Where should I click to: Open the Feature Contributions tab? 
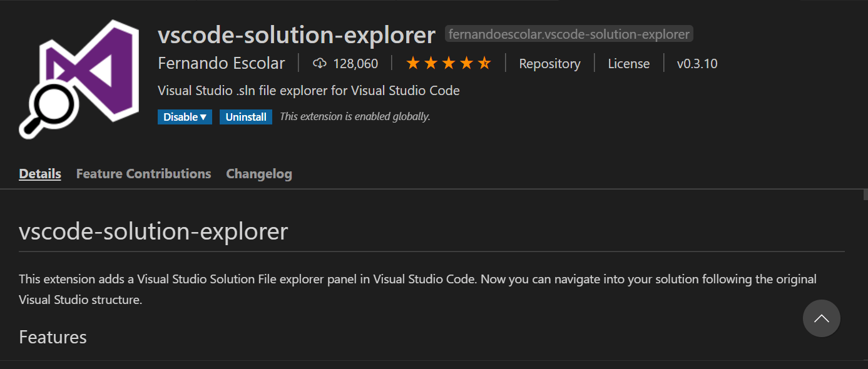coord(143,174)
